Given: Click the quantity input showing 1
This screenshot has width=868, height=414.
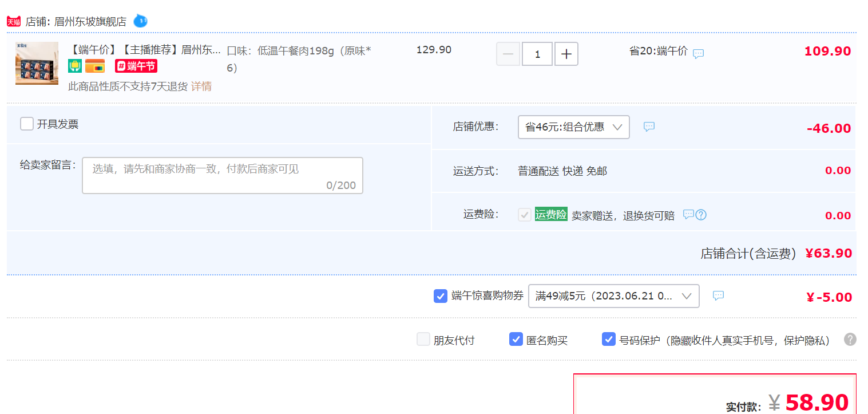Looking at the screenshot, I should point(537,54).
